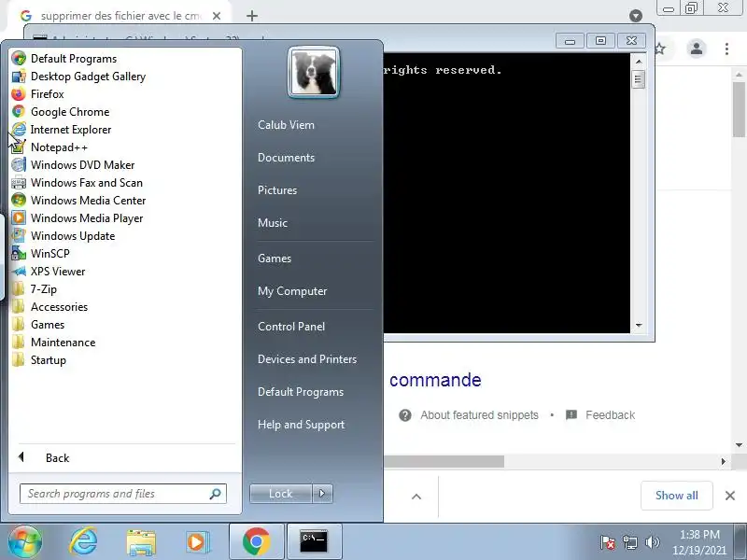Screen dimensions: 747x560
Task: Switch to Command Prompt on taskbar
Action: pos(314,541)
